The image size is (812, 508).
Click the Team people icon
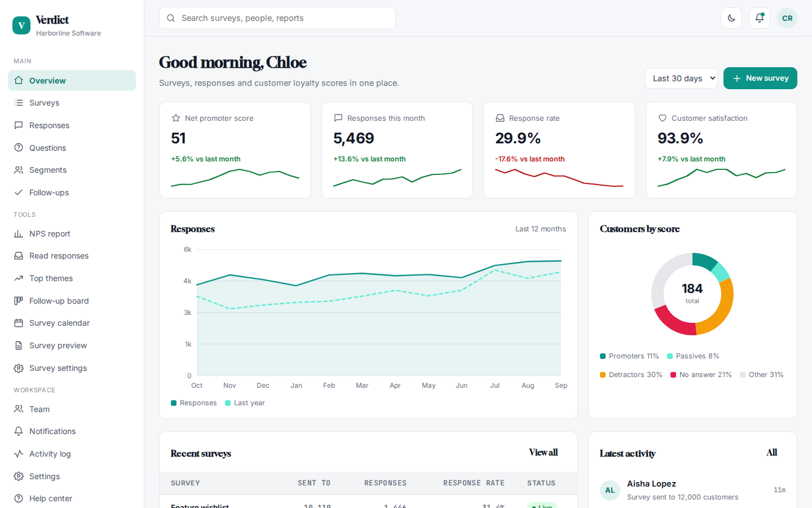tap(19, 409)
